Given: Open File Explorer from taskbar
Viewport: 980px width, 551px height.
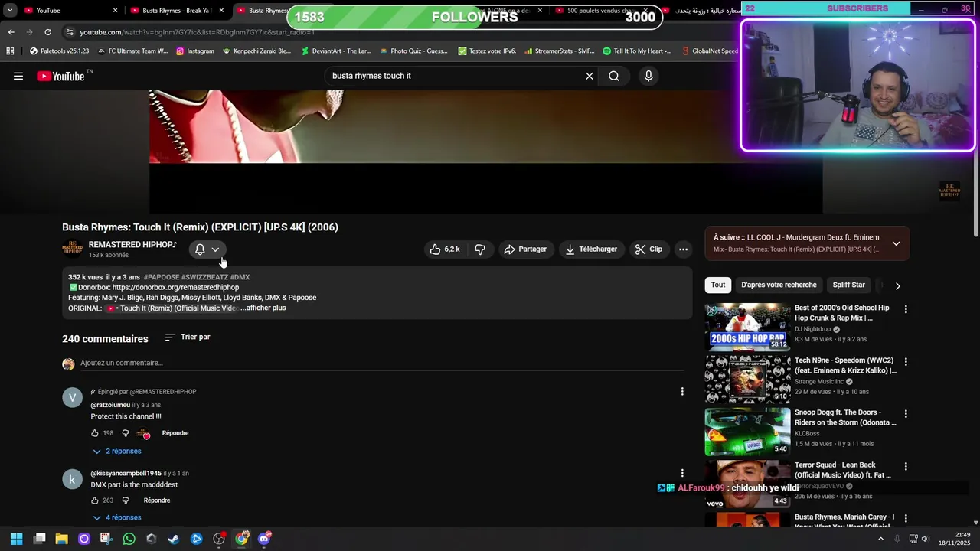Looking at the screenshot, I should click(x=62, y=539).
